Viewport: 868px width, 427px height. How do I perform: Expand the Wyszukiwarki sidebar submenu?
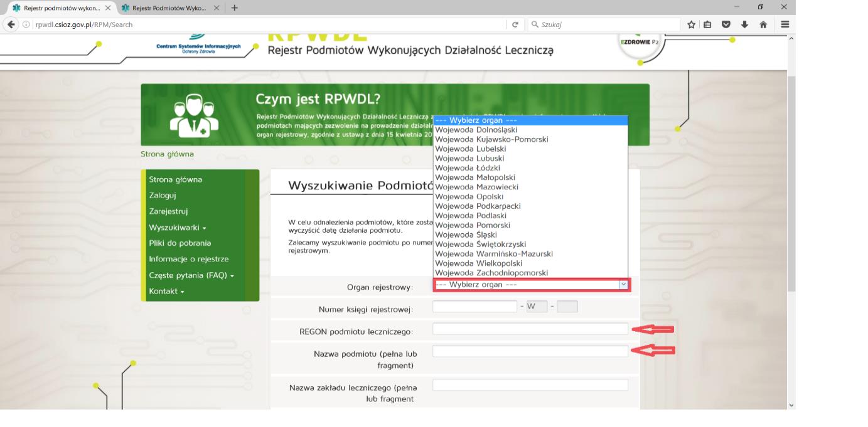click(x=177, y=227)
